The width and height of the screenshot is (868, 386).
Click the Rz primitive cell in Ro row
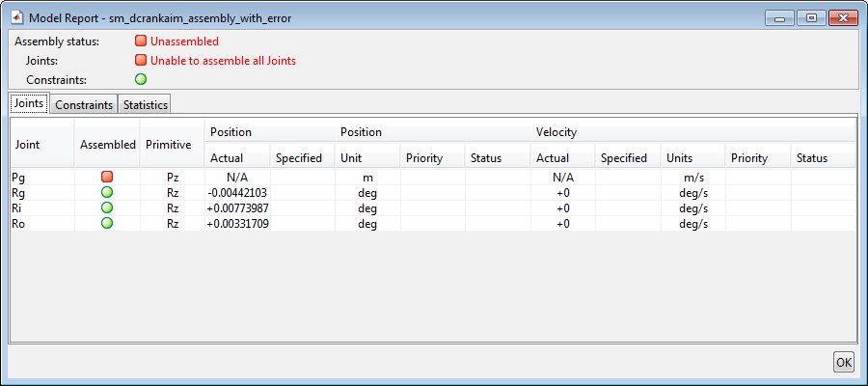click(173, 224)
